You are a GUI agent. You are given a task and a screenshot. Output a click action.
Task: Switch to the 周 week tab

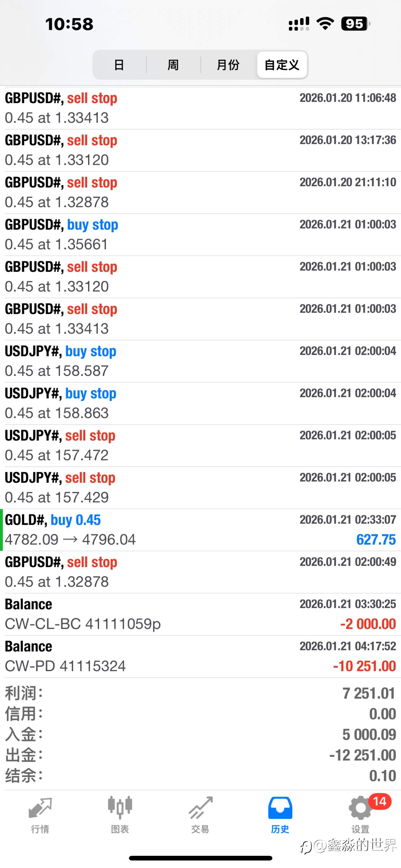pyautogui.click(x=173, y=65)
